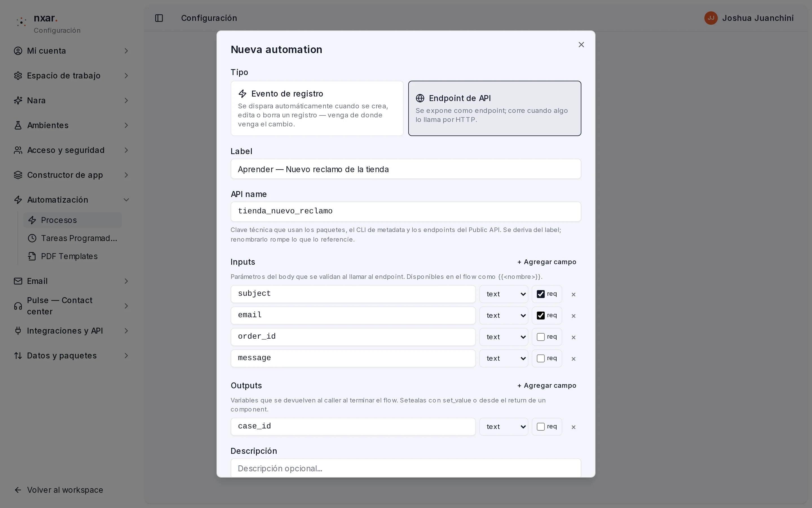Screen dimensions: 812x508
Task: Click the PDF Templates file icon
Action: coord(32,256)
